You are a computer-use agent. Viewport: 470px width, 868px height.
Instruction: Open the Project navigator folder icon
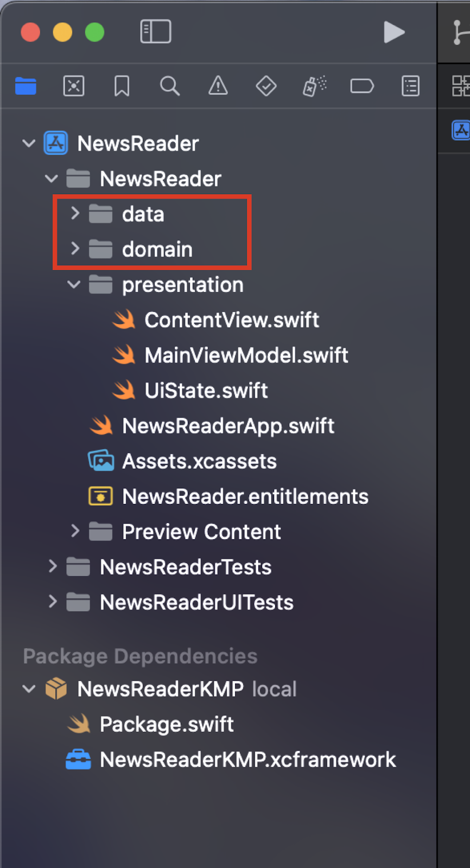click(26, 86)
